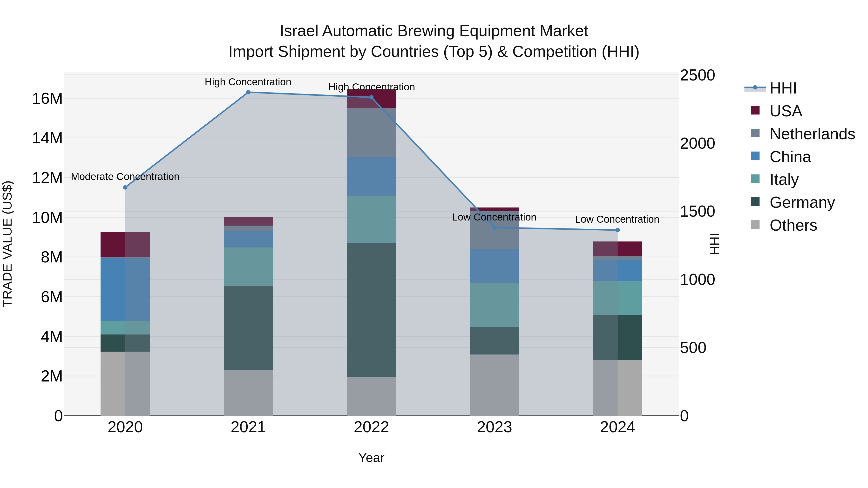The height and width of the screenshot is (488, 868).
Task: Click the 2M y-axis tick label
Action: (x=52, y=376)
